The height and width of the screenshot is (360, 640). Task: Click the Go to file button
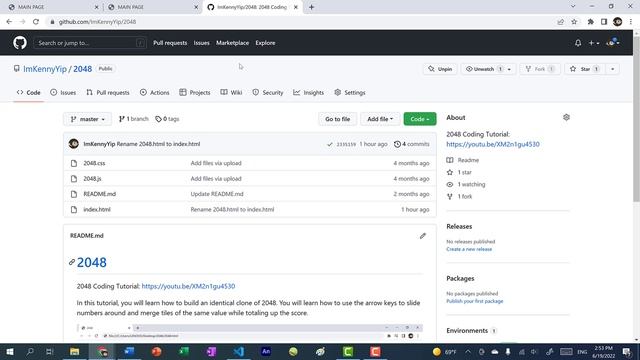point(338,119)
